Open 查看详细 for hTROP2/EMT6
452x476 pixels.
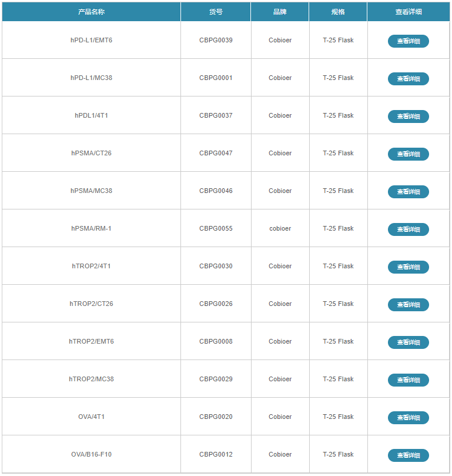pos(408,342)
